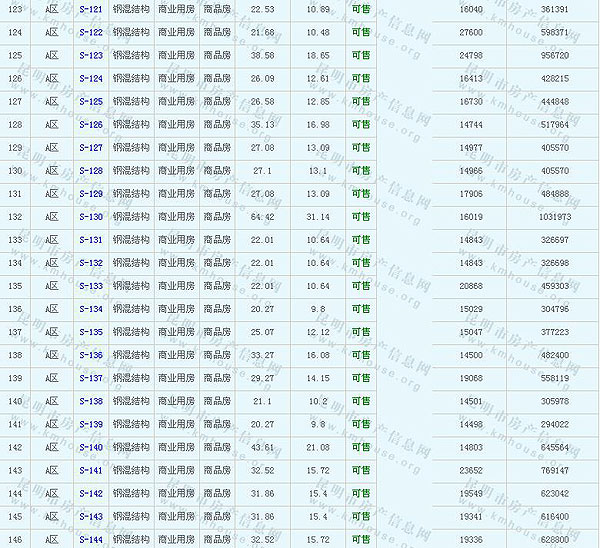
Task: Select the S-125 link
Action: 91,101
